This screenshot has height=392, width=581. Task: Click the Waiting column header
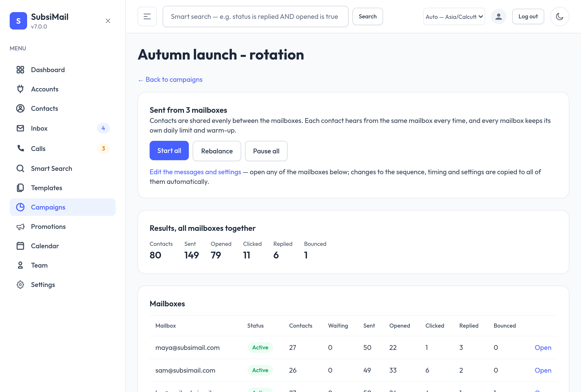[338, 325]
